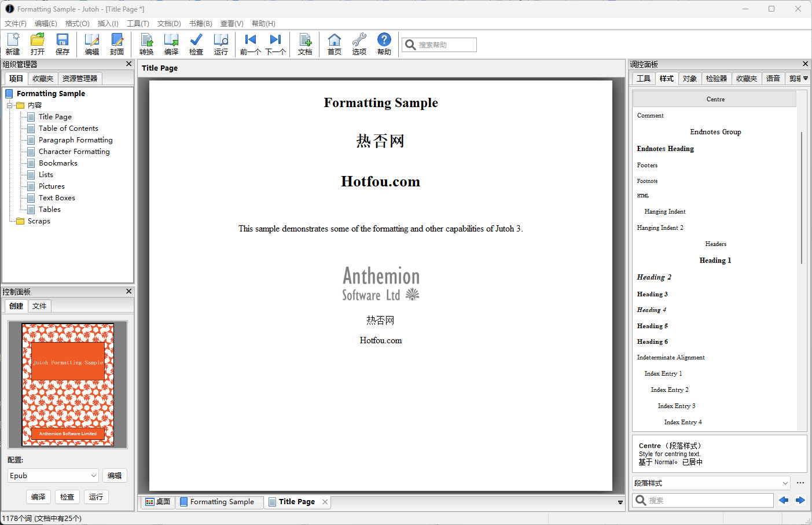Save the project using the 保存 icon
This screenshot has width=812, height=525.
click(63, 44)
